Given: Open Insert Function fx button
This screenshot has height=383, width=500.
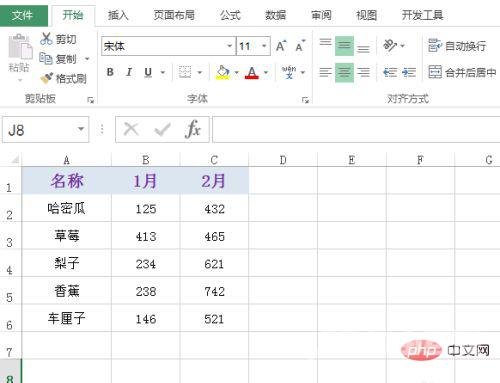Looking at the screenshot, I should click(x=193, y=129).
